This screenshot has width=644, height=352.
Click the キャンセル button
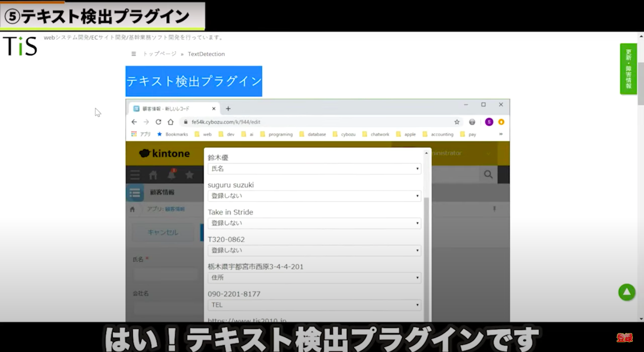point(163,232)
